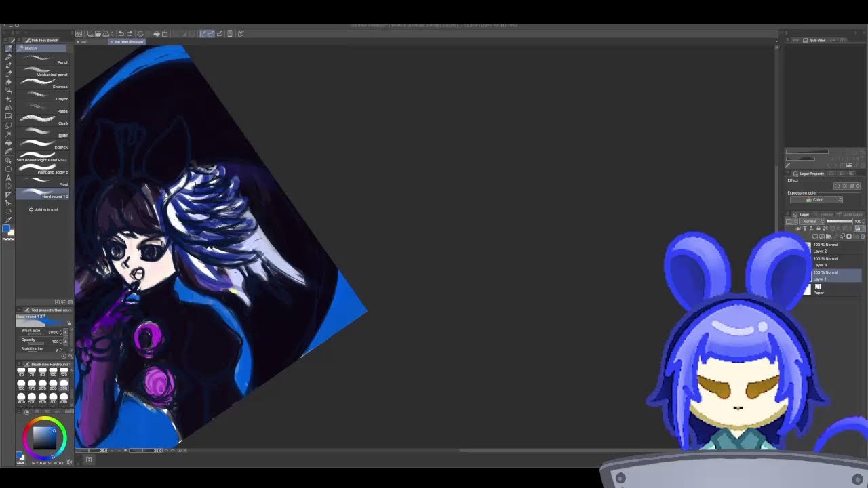The width and height of the screenshot is (868, 488).
Task: Choose brush size preset 100
Action: (x=54, y=372)
